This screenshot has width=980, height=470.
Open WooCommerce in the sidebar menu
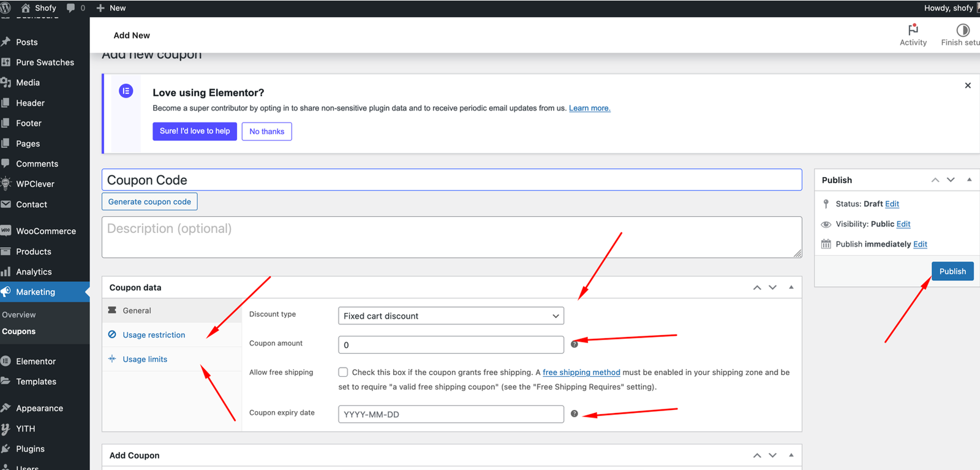pyautogui.click(x=46, y=231)
